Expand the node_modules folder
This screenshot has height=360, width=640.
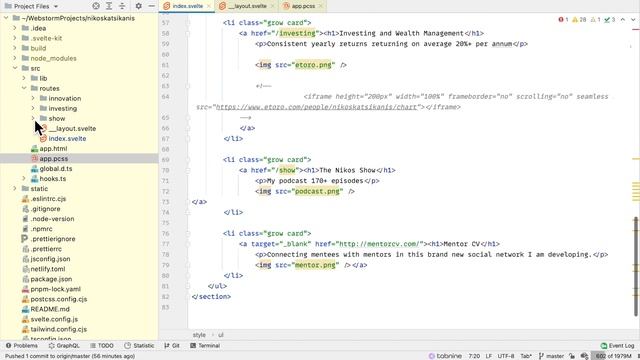(x=15, y=58)
